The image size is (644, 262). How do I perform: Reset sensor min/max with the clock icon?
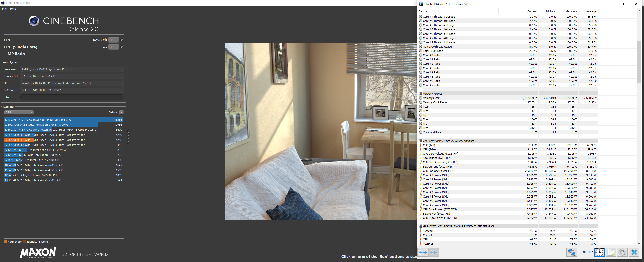coord(599,252)
